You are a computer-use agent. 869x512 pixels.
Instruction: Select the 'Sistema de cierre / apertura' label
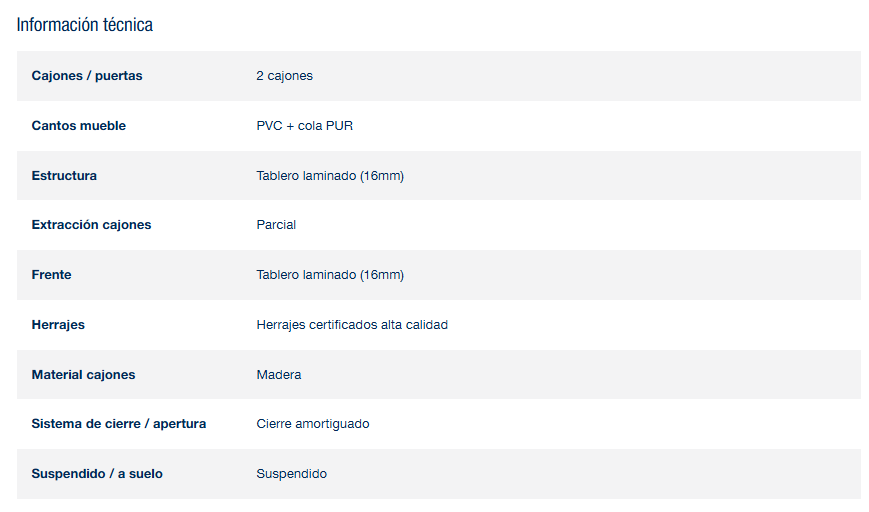point(119,424)
